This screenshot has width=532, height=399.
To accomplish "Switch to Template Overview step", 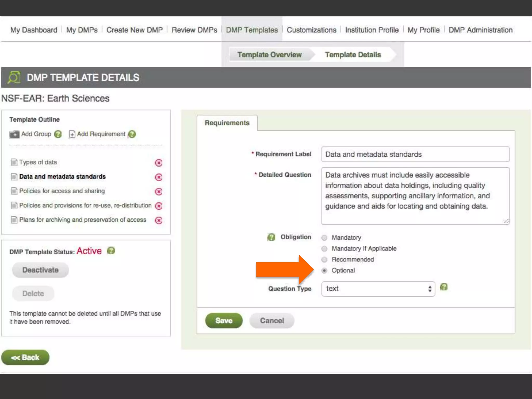I will tap(269, 55).
